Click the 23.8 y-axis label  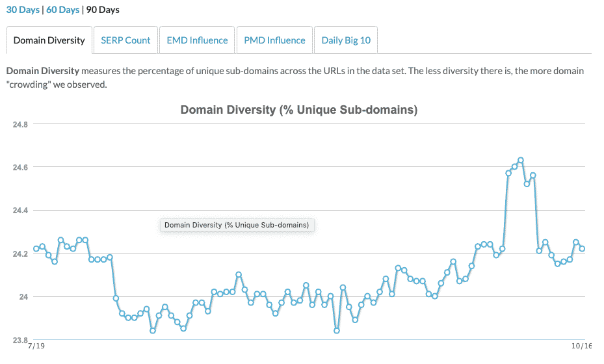pos(20,340)
